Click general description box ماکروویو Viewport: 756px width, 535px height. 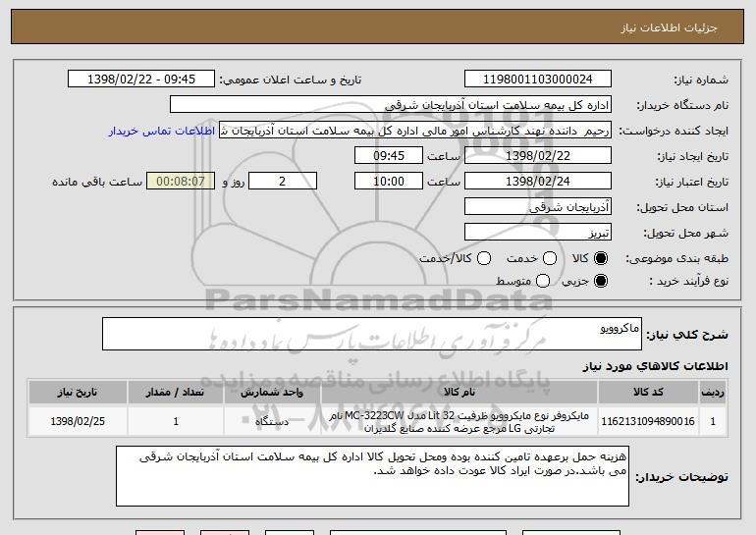(x=372, y=334)
